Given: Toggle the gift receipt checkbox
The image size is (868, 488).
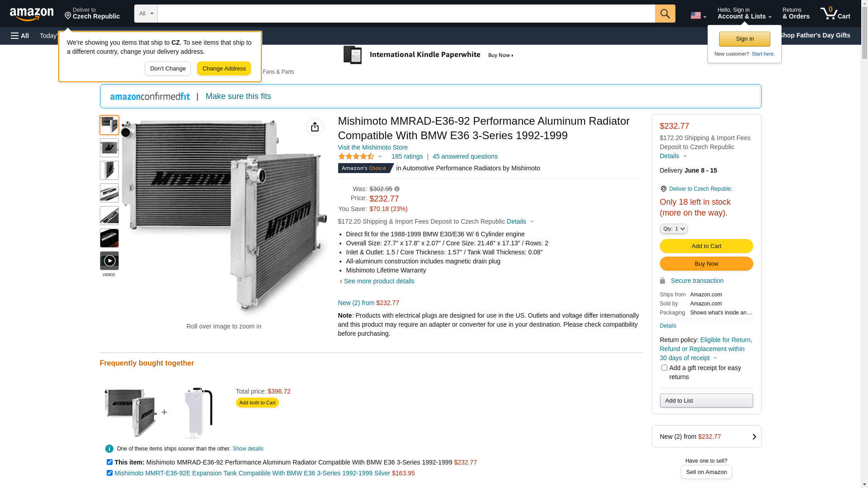Looking at the screenshot, I should pos(664,368).
